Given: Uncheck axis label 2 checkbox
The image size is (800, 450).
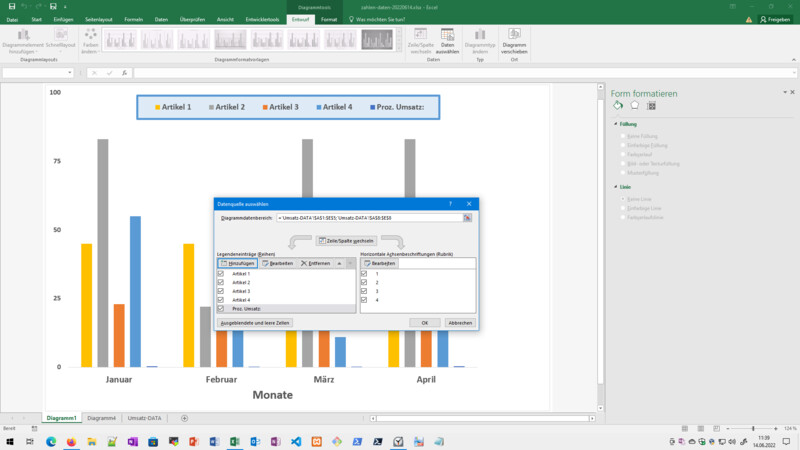Looking at the screenshot, I should tap(364, 282).
